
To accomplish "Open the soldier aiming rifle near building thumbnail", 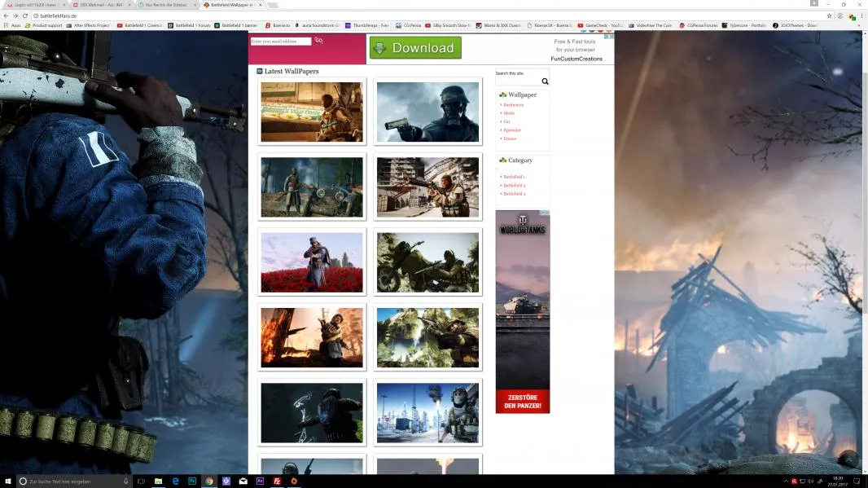I will (427, 187).
